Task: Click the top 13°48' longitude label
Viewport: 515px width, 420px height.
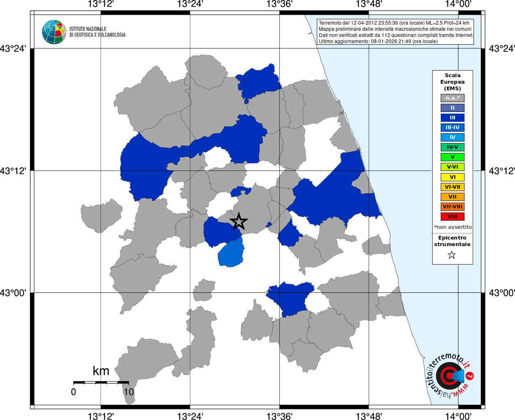Action: tap(369, 5)
